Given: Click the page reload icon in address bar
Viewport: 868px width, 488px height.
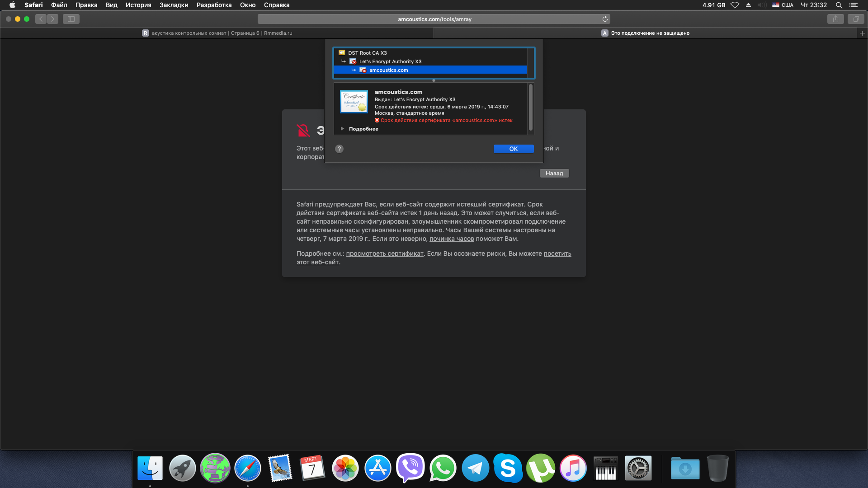Looking at the screenshot, I should click(x=605, y=19).
